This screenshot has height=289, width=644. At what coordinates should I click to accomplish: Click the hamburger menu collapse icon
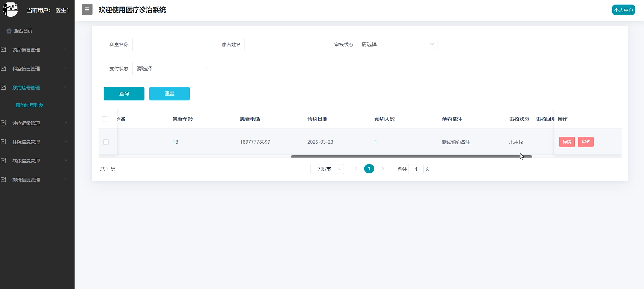coord(87,9)
